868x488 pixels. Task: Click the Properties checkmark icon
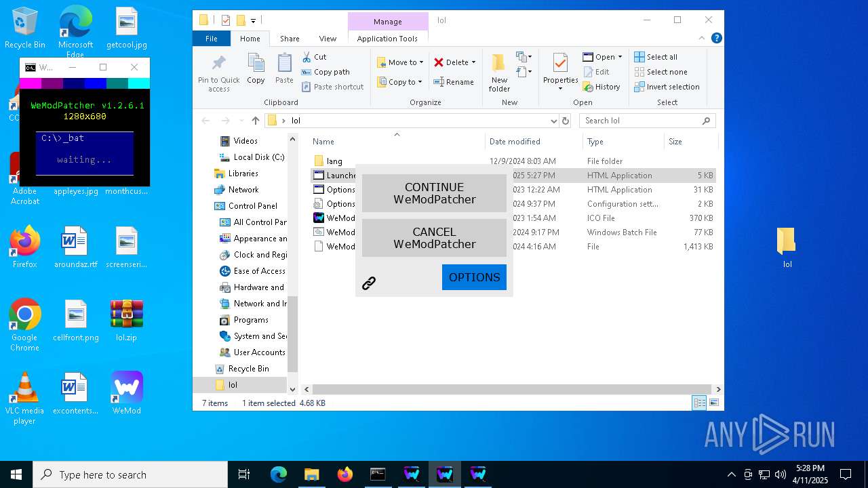pos(560,64)
